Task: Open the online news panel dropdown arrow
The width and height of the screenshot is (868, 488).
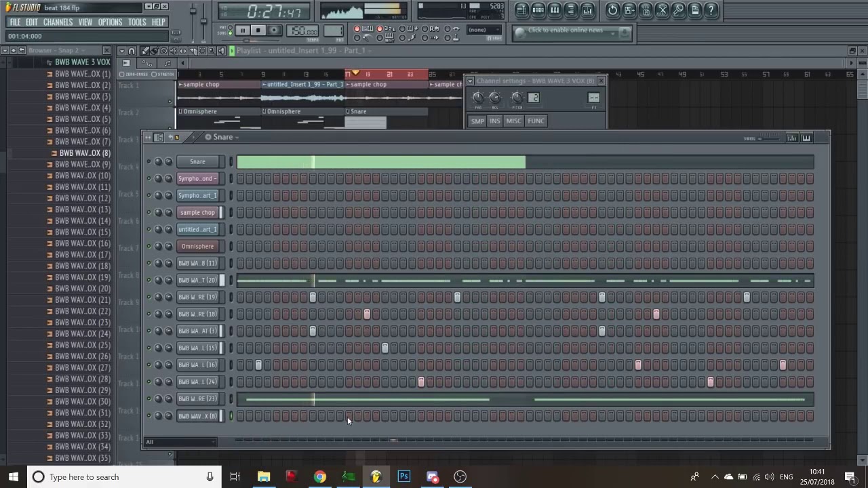Action: pyautogui.click(x=612, y=34)
